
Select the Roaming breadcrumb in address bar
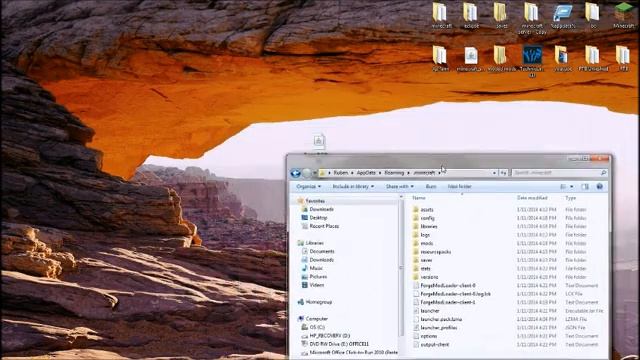pos(394,173)
